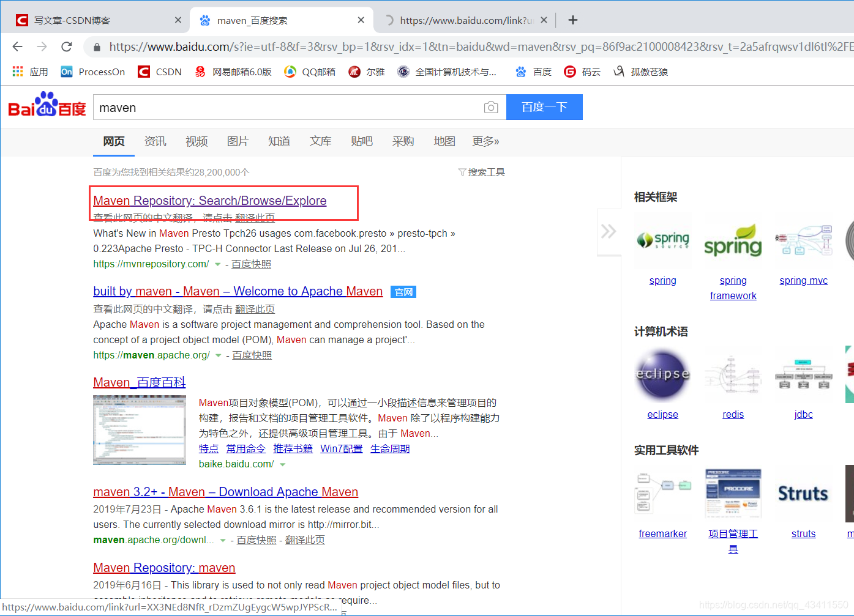This screenshot has width=854, height=616.
Task: Expand dropdown arrow after mvnrepository.com URL
Action: pos(217,265)
